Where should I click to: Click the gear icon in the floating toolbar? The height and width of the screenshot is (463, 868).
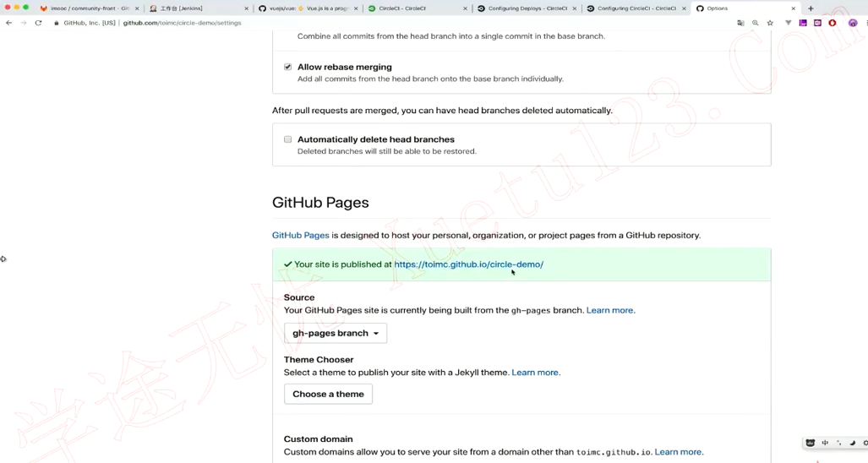click(x=865, y=443)
